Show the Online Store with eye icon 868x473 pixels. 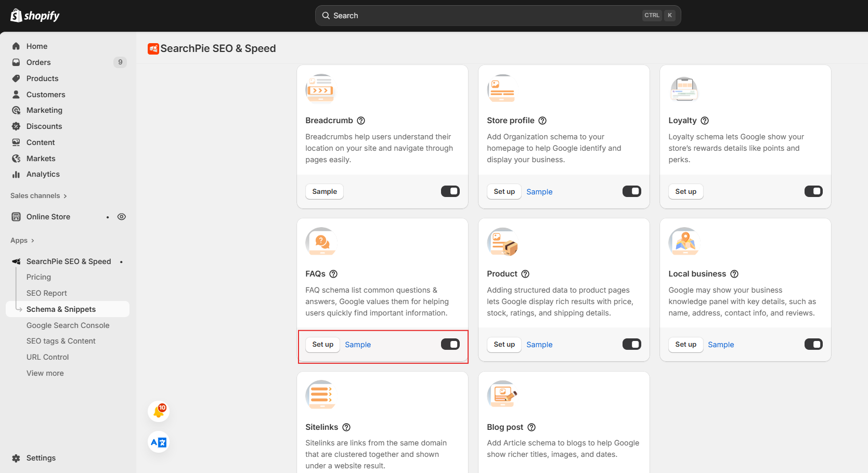122,217
